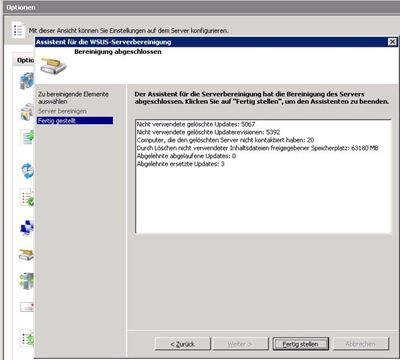
Task: Open the top server source option icon in Optionen
Action: pyautogui.click(x=27, y=82)
